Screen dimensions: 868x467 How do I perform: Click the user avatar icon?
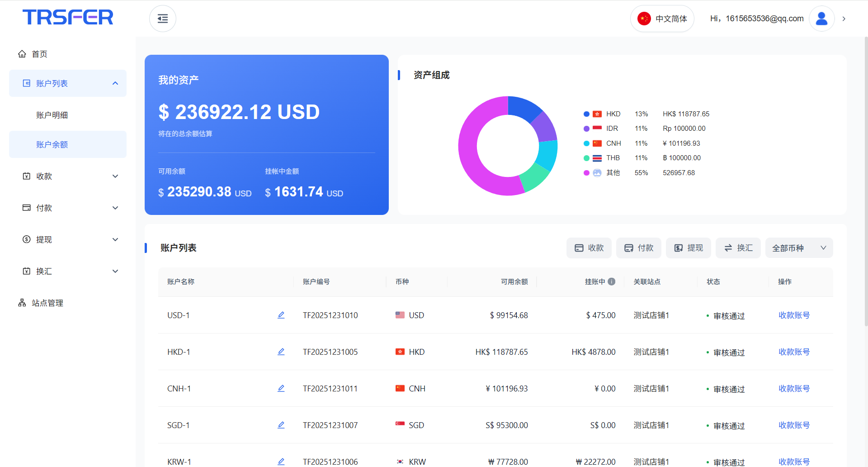[821, 19]
